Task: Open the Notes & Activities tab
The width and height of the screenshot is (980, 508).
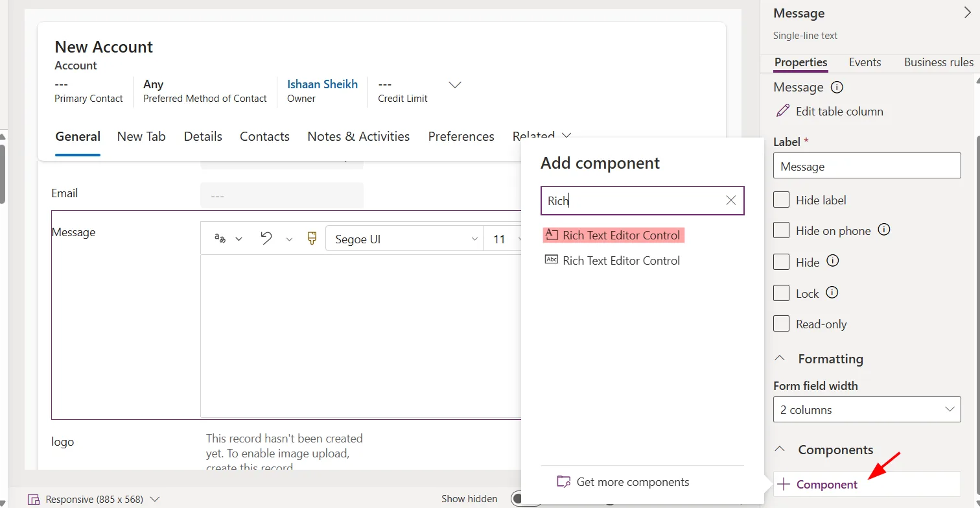Action: click(358, 136)
